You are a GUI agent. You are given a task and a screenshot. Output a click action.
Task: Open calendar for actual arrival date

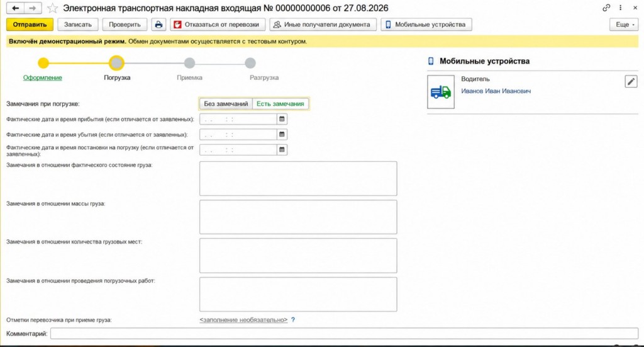click(282, 119)
